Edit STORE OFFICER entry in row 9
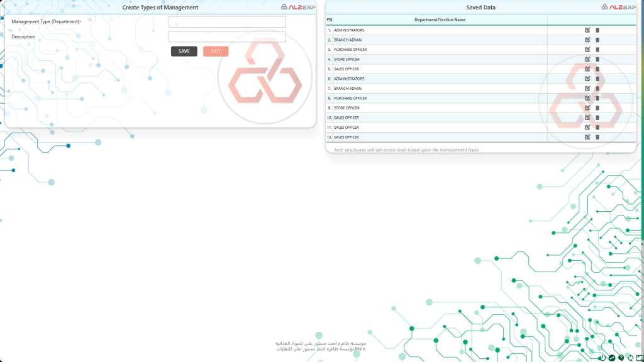This screenshot has width=644, height=362. [x=587, y=108]
